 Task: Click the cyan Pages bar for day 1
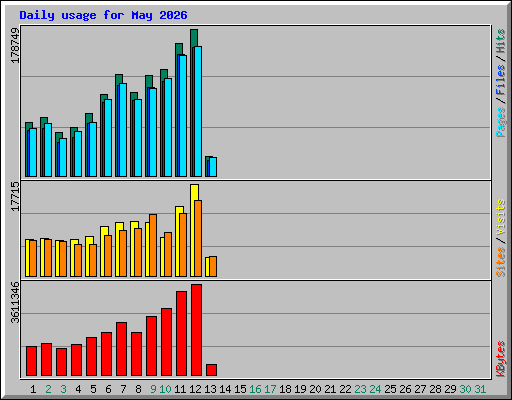(x=33, y=152)
